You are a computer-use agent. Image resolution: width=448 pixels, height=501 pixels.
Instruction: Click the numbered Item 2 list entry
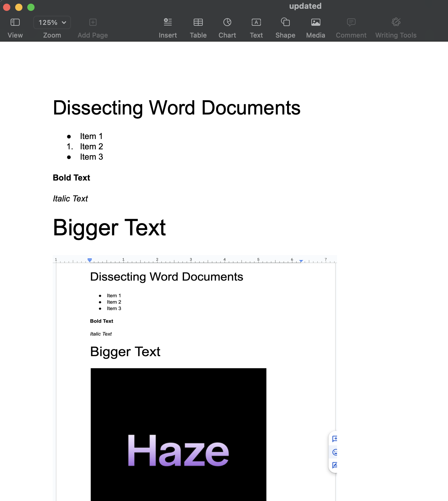pos(91,147)
